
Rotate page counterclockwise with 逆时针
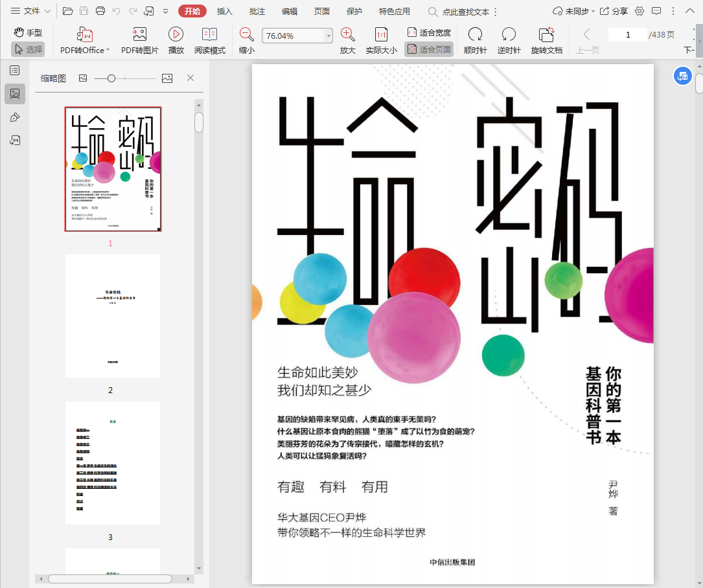pos(509,35)
